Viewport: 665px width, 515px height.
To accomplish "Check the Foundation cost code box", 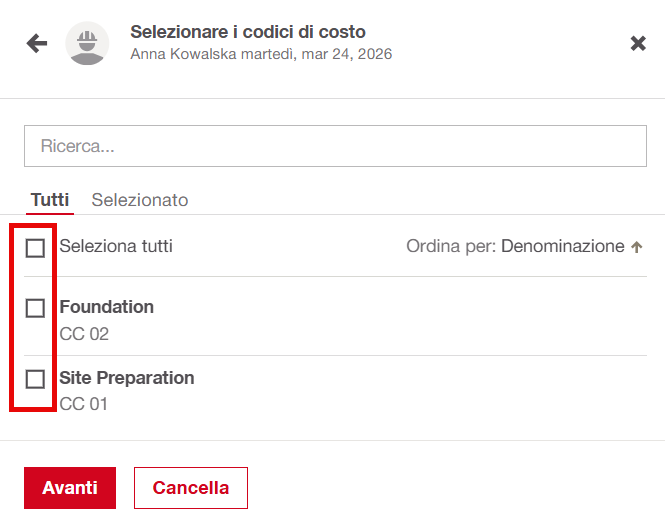I will [x=35, y=307].
